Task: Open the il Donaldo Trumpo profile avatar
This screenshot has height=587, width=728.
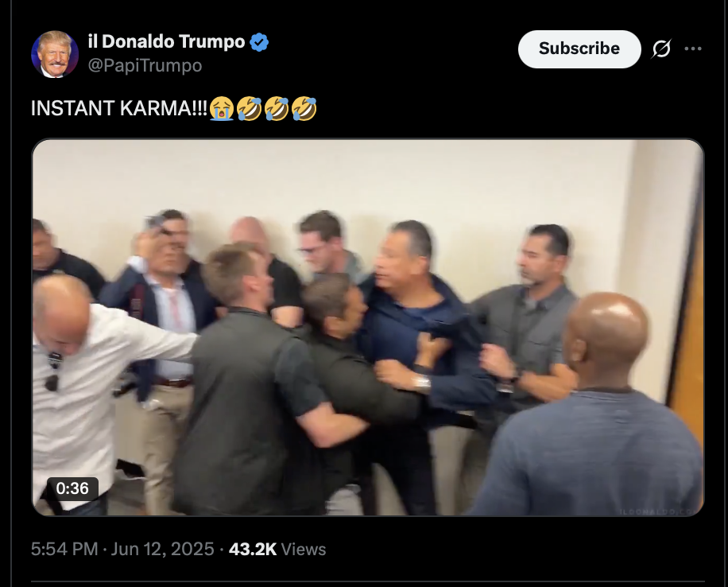Action: click(x=55, y=54)
